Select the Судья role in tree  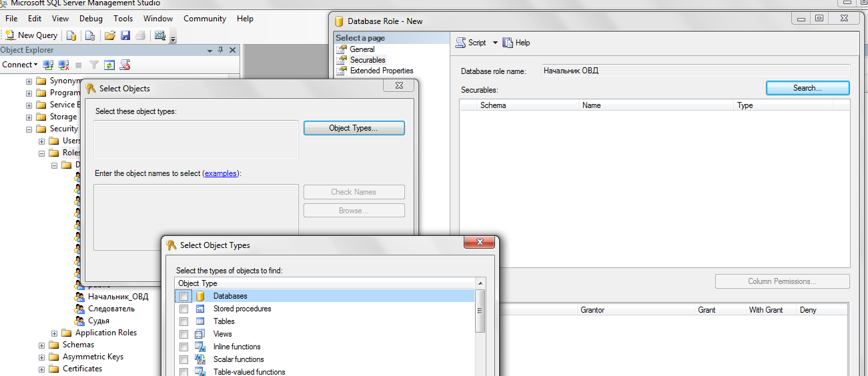point(99,321)
